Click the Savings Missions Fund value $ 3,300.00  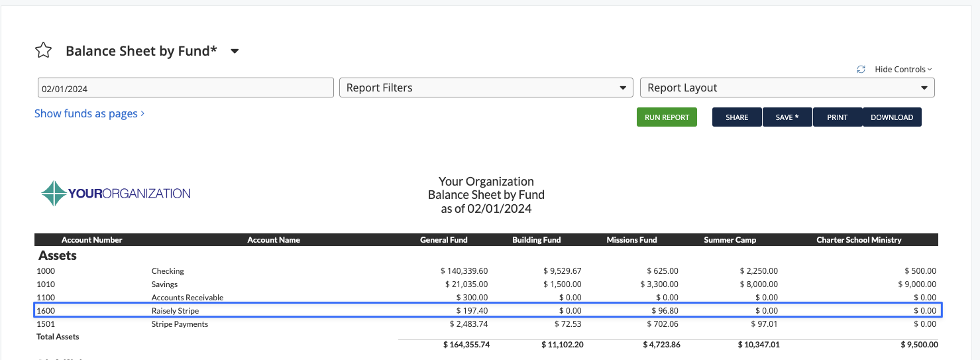point(659,284)
